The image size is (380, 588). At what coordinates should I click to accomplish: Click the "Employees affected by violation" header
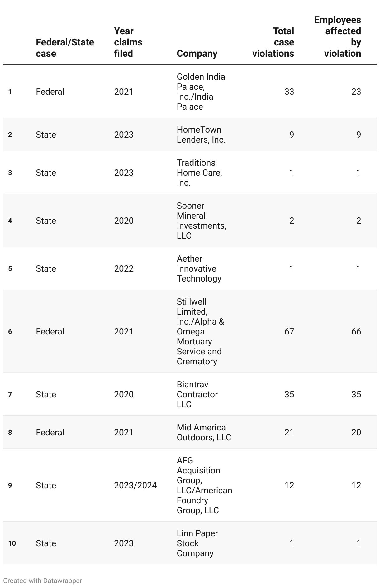(338, 36)
